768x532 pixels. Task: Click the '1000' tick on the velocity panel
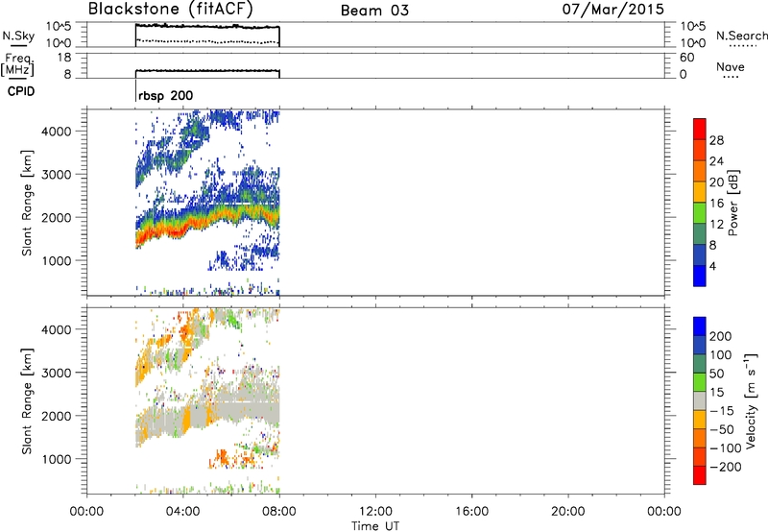coord(56,459)
